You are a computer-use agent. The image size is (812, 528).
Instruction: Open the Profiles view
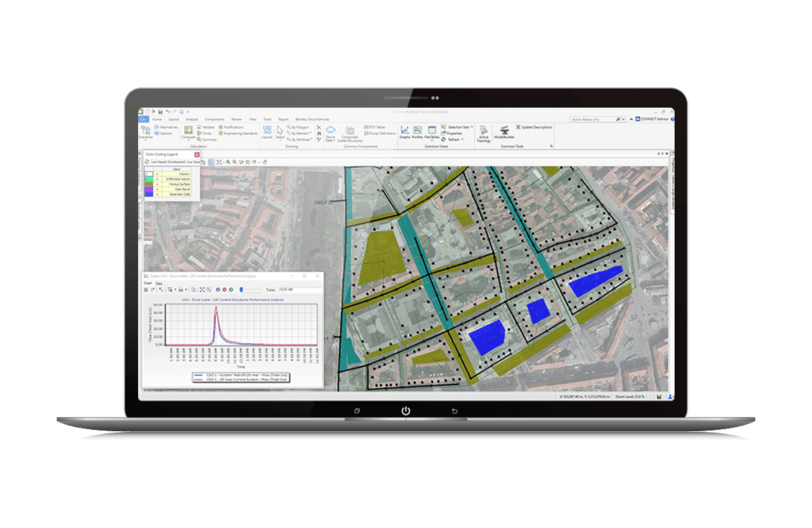pos(417,132)
